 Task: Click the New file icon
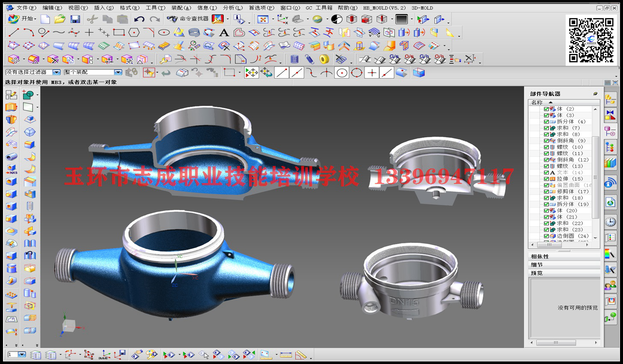pyautogui.click(x=45, y=19)
